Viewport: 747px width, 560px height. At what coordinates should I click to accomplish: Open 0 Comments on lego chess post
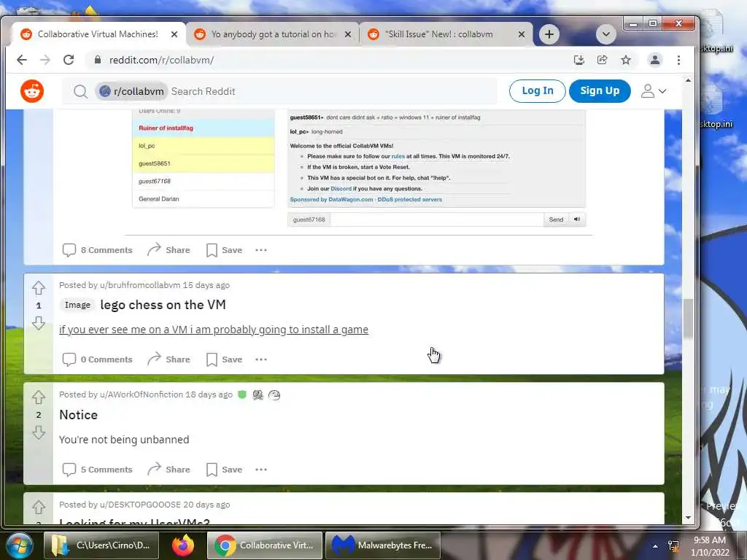[x=98, y=359]
